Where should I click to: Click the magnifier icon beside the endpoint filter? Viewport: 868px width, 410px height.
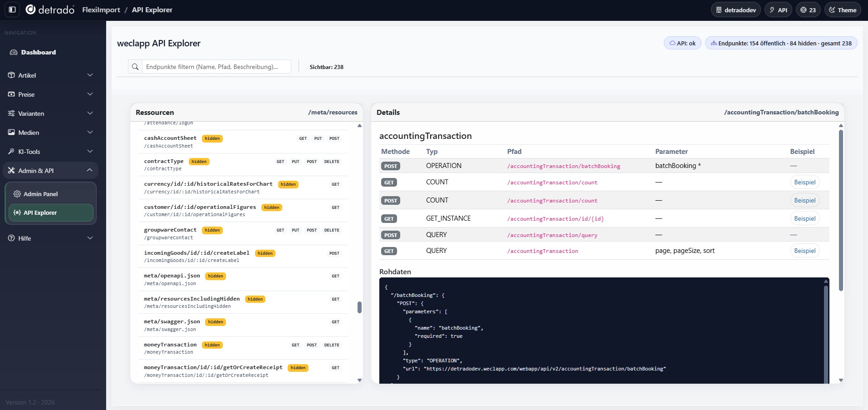coord(135,67)
